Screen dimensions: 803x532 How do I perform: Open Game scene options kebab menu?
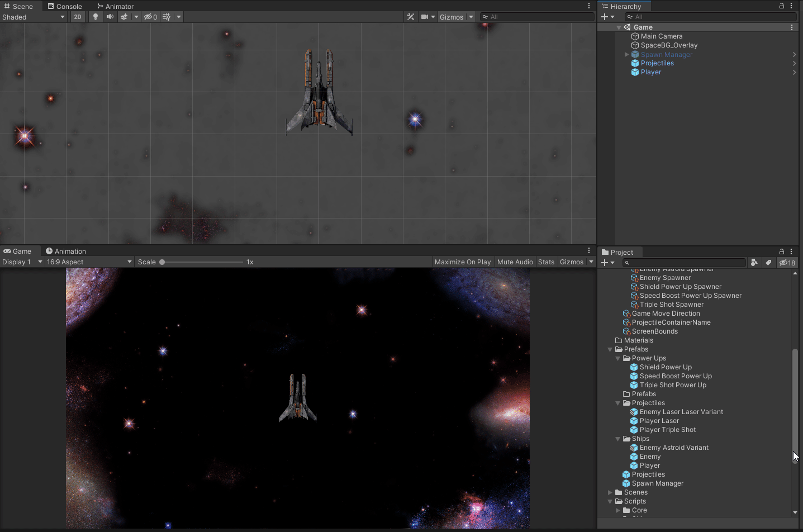(791, 27)
